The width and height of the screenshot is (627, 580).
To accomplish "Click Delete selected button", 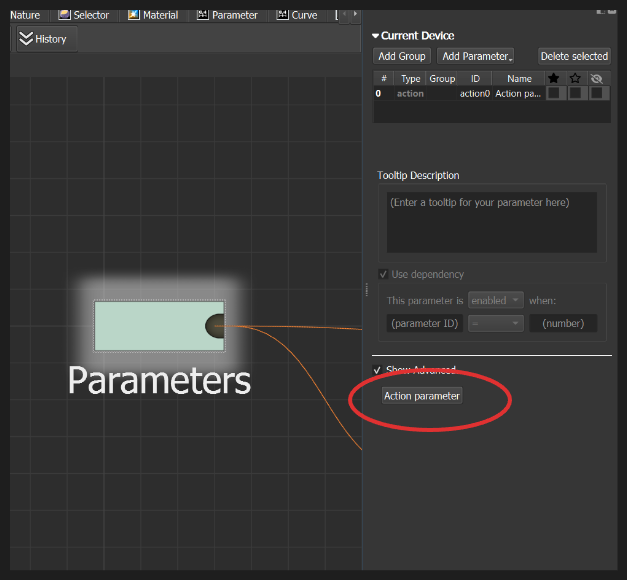I will (x=573, y=56).
